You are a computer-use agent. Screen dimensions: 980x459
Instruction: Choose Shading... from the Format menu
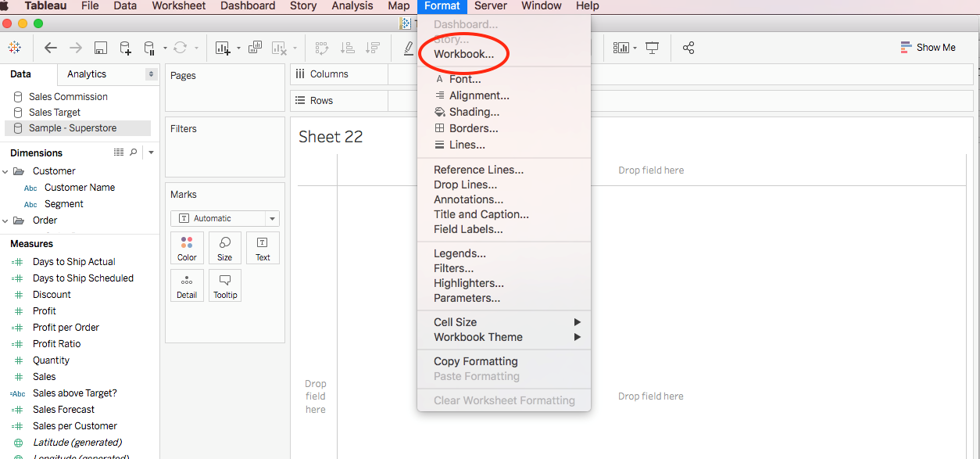(474, 112)
